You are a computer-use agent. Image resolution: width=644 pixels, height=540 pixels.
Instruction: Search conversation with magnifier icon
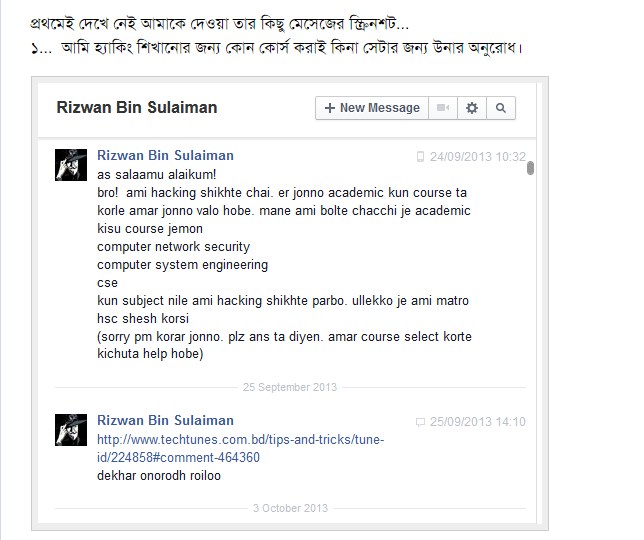pyautogui.click(x=501, y=108)
